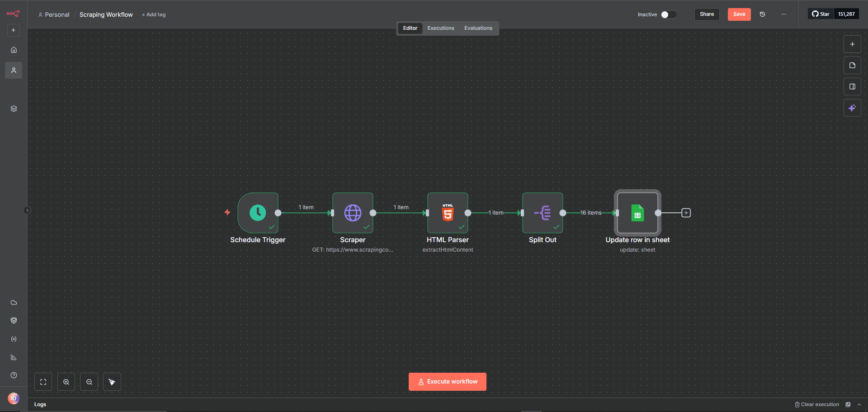Viewport: 868px width, 412px height.
Task: Expand the collapsed left sidebar
Action: 27,210
